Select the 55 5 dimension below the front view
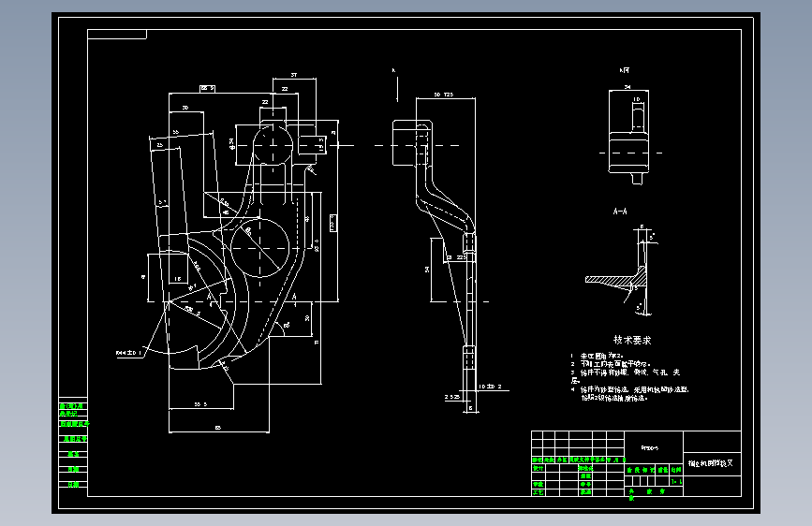The height and width of the screenshot is (526, 812). [x=200, y=404]
